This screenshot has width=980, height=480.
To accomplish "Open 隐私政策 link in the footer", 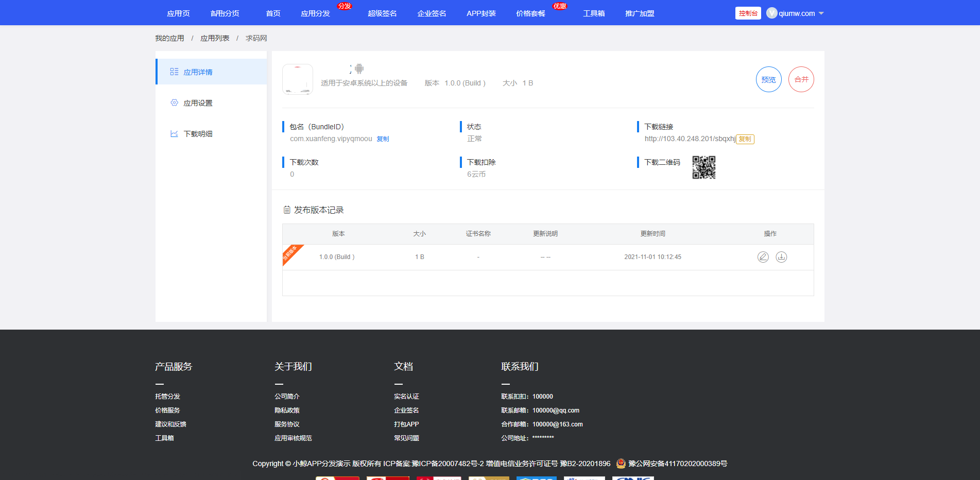I will (287, 410).
